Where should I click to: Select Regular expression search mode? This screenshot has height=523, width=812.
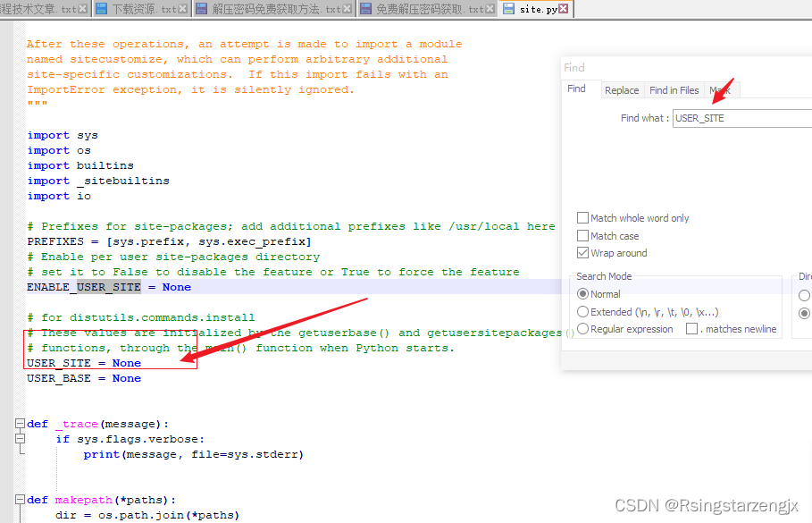point(582,329)
